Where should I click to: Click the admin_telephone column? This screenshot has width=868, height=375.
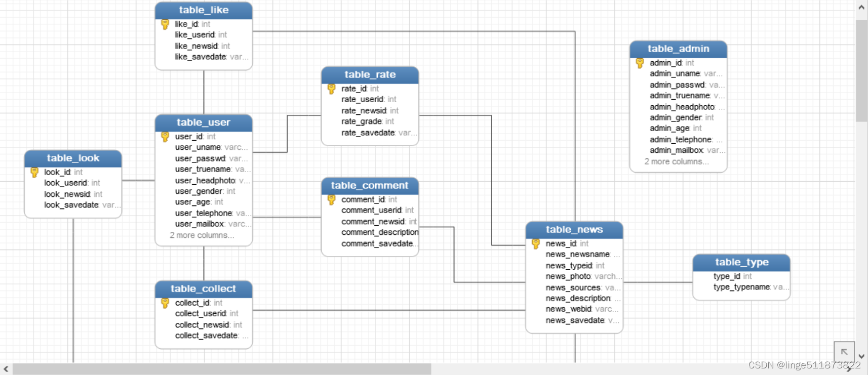686,140
